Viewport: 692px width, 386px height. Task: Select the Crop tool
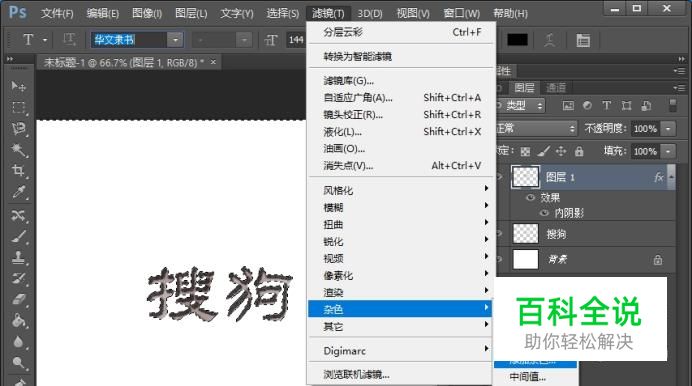18,171
